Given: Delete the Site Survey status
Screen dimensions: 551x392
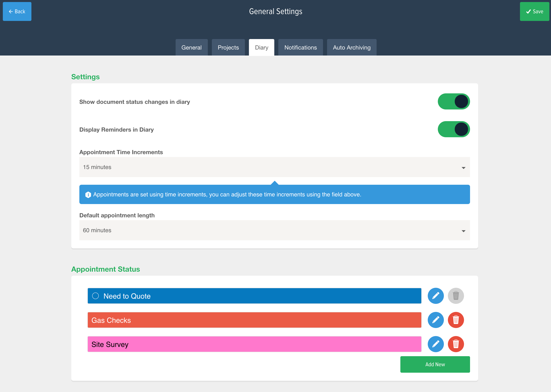Looking at the screenshot, I should click(456, 344).
